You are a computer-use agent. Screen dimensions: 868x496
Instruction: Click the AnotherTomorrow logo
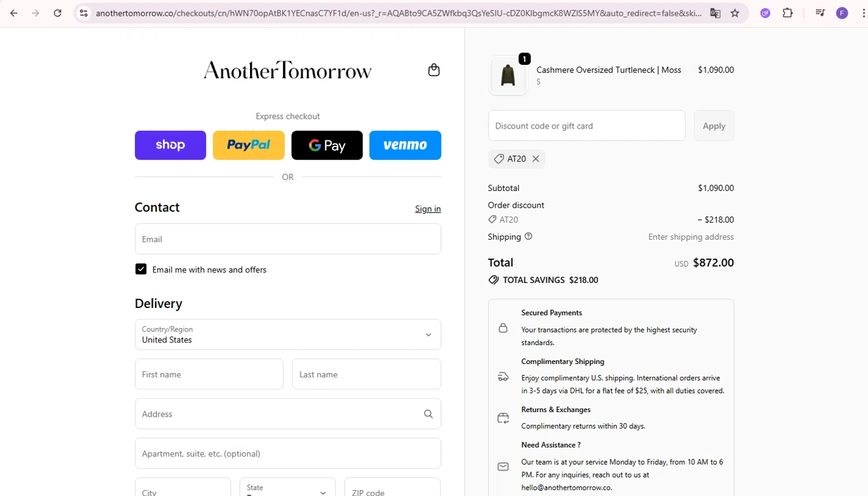pos(288,70)
